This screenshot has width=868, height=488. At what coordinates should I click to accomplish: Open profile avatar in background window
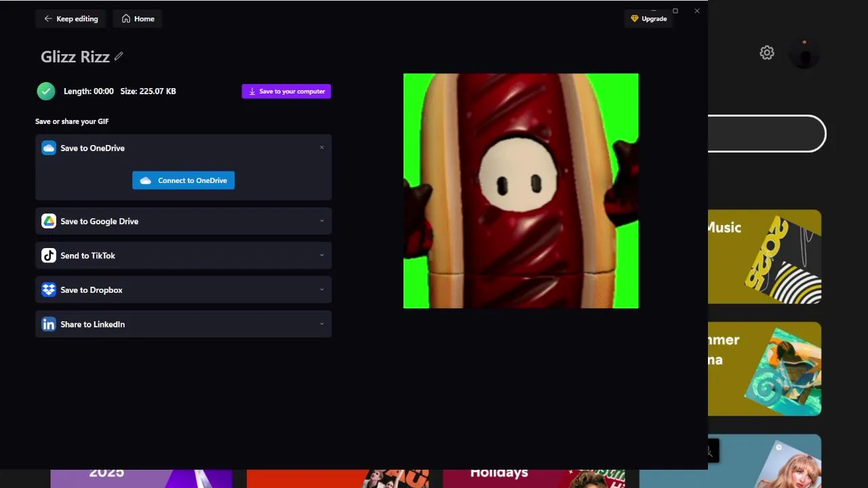click(805, 54)
